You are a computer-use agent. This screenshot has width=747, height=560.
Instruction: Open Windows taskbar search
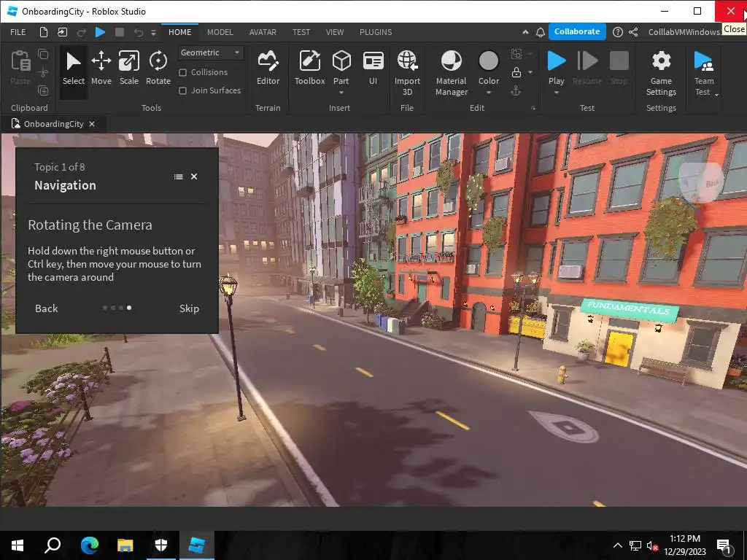[53, 545]
